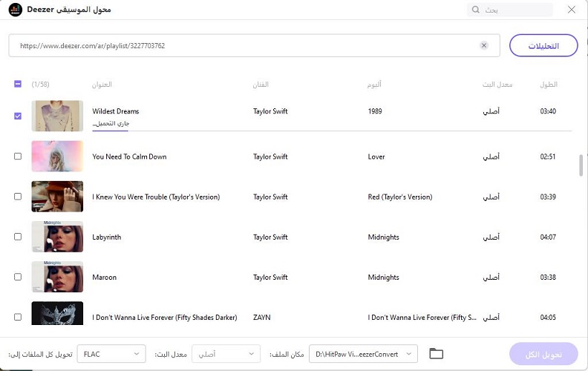Click the 04:07 duration value

[548, 237]
